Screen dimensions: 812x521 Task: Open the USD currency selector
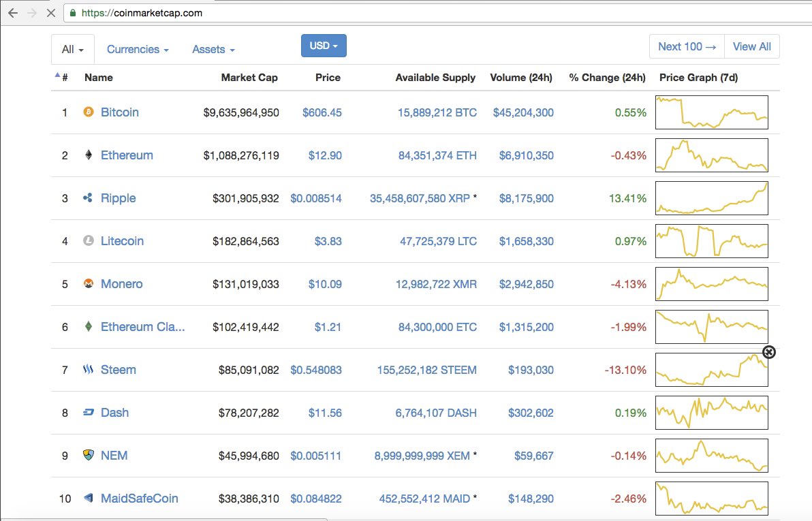coord(324,46)
